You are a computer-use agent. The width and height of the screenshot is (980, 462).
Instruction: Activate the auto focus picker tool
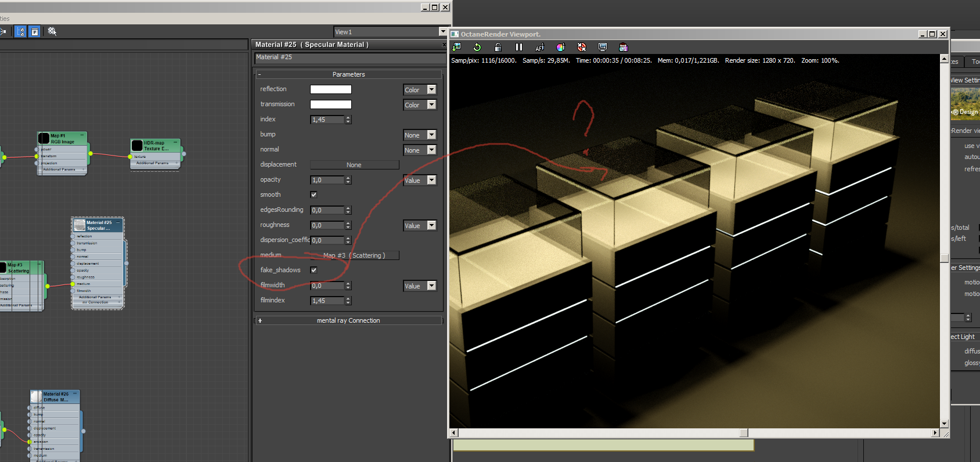click(539, 47)
